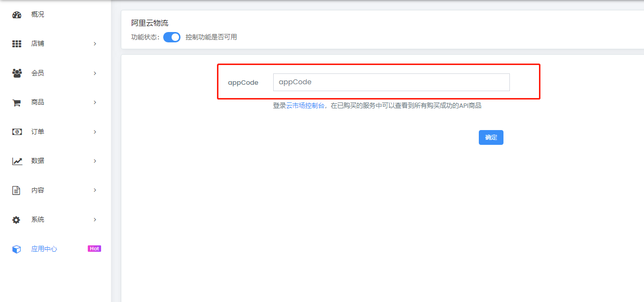The image size is (644, 302).
Task: Click the 确定 confirm button
Action: coord(491,137)
